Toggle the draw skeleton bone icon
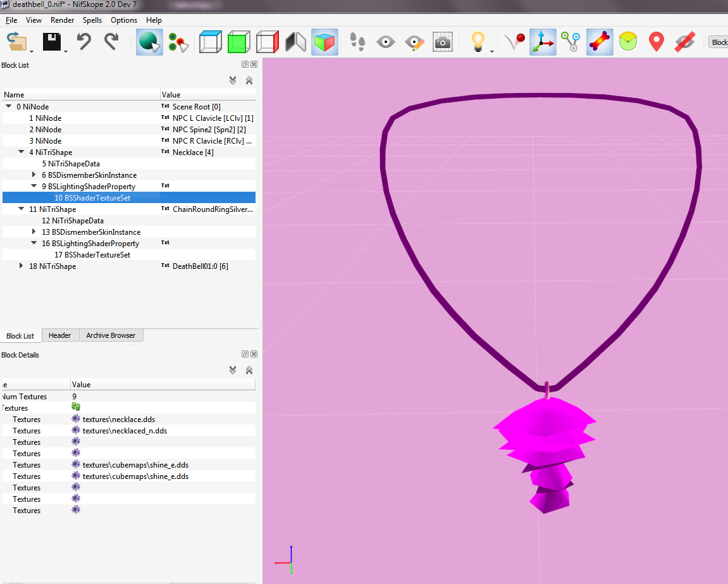 (600, 42)
